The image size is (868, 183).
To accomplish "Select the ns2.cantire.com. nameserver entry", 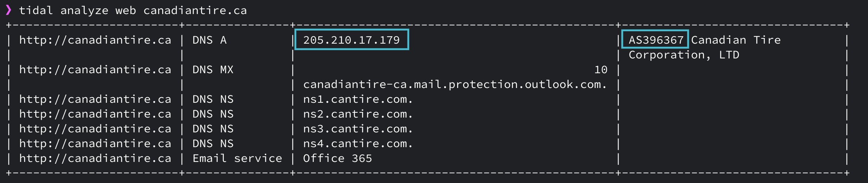I will (358, 114).
